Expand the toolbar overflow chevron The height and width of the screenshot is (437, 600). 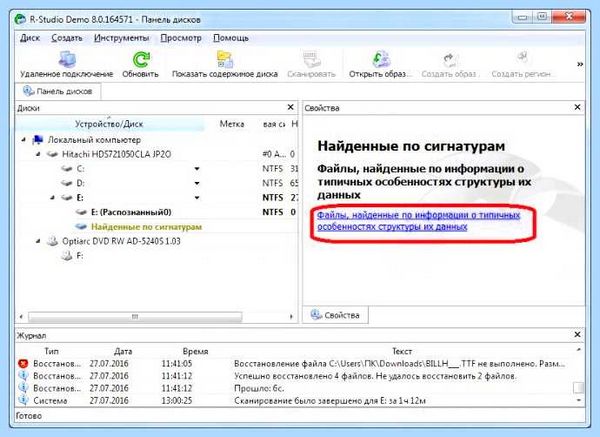[580, 64]
